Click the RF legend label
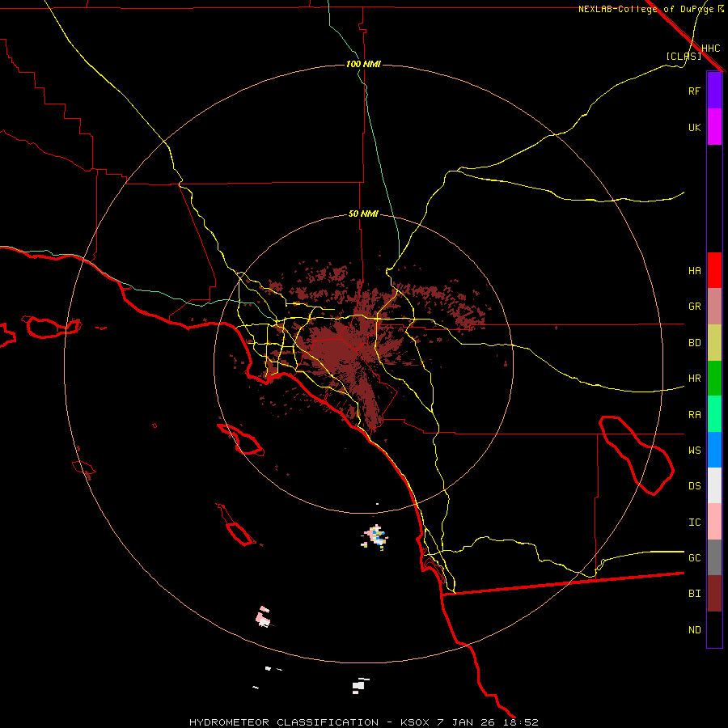 coord(694,91)
